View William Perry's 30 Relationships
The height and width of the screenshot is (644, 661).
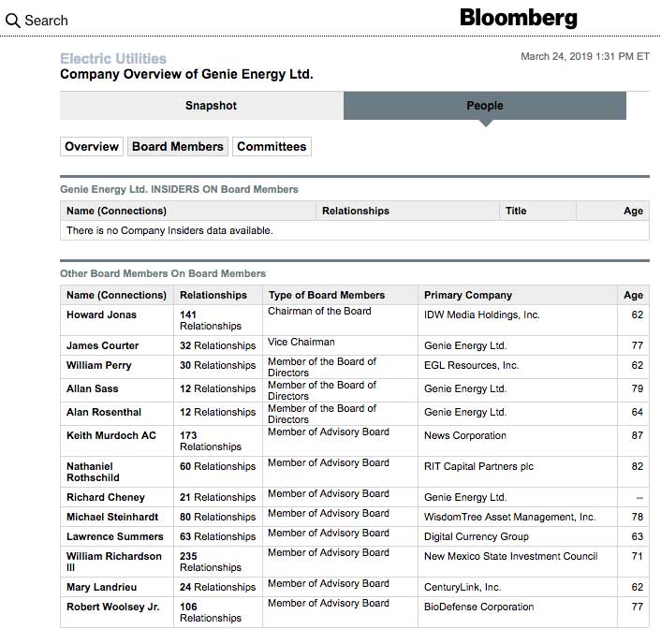[217, 365]
